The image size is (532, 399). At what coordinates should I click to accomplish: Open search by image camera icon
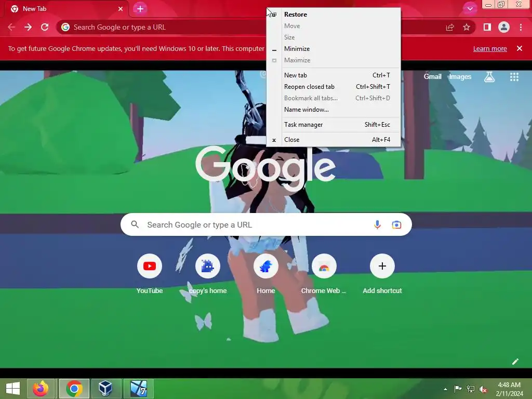(396, 224)
